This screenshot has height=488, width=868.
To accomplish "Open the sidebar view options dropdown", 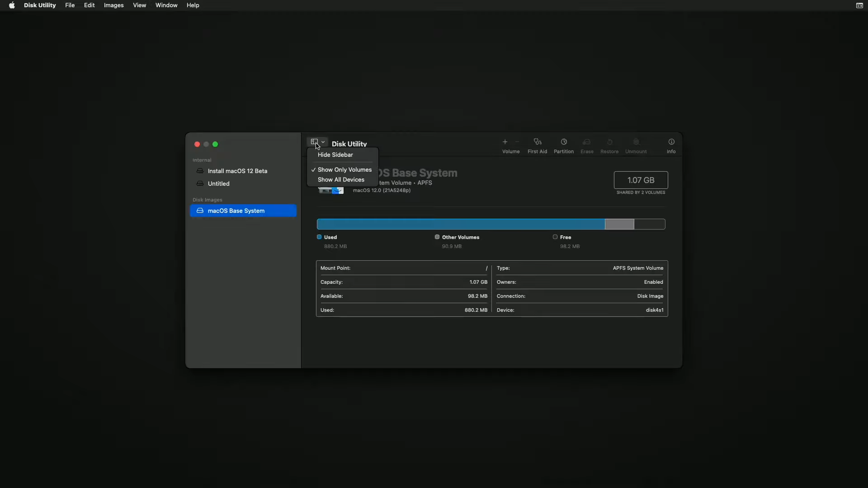I will 318,141.
